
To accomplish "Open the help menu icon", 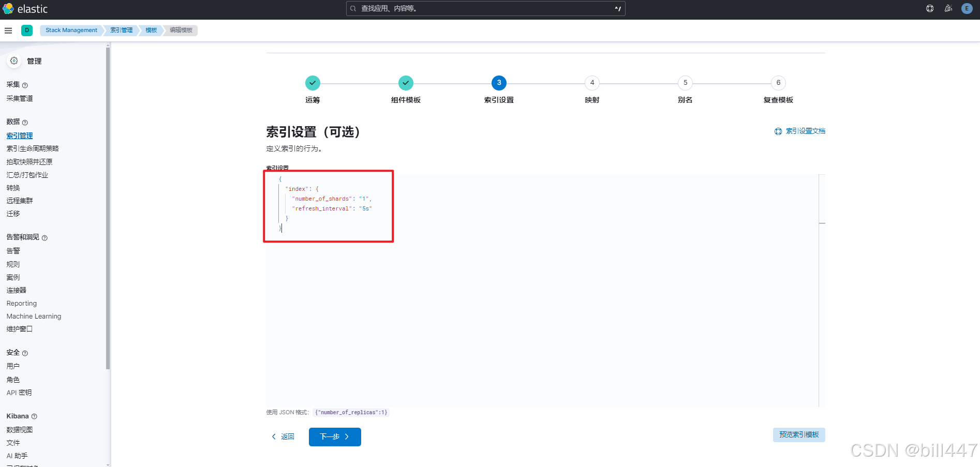I will [930, 8].
